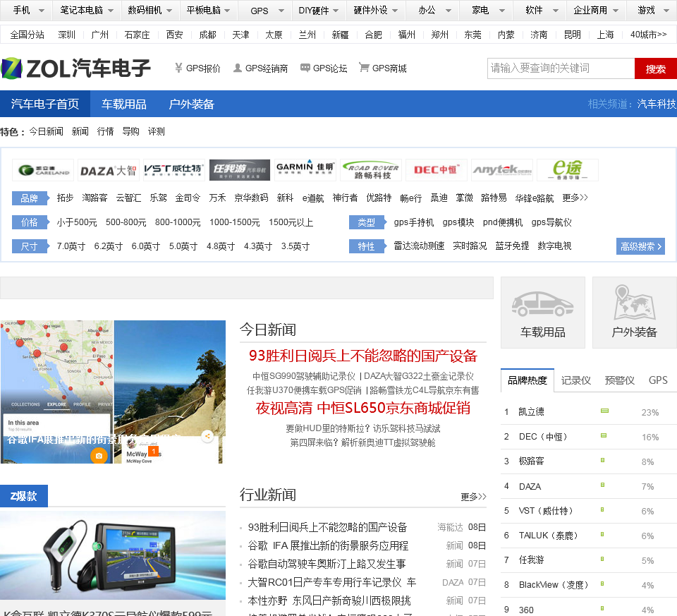The width and height of the screenshot is (677, 616).
Task: Select brand 拓步 in brand row
Action: (65, 198)
